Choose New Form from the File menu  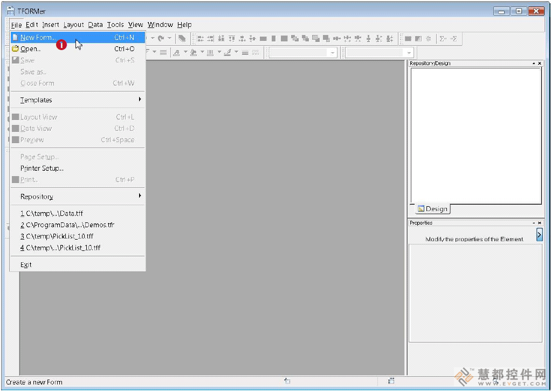[x=78, y=37]
